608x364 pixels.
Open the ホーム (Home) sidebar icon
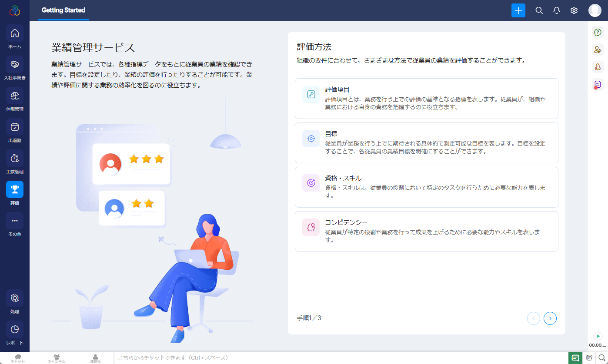tap(15, 33)
